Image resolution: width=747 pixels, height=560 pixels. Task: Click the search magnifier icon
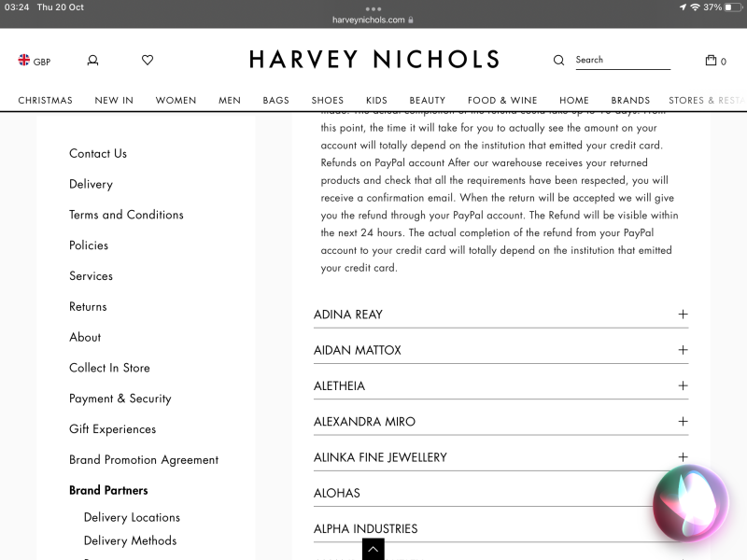558,60
